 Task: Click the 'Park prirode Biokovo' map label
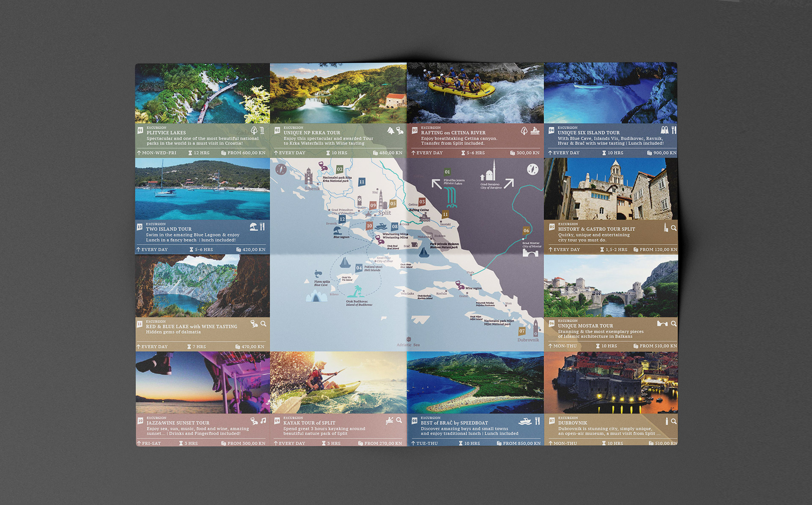[444, 244]
